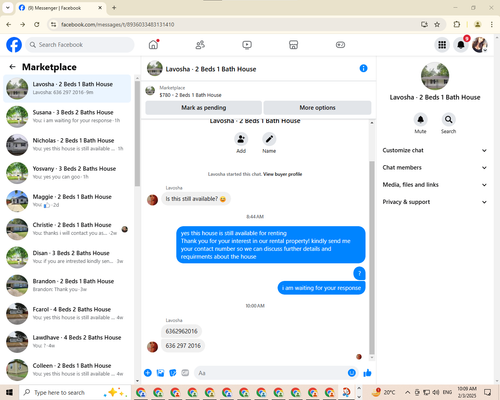Viewport: 500px width, 400px height.
Task: Click the conversation vertical scrollbar
Action: coord(372,257)
